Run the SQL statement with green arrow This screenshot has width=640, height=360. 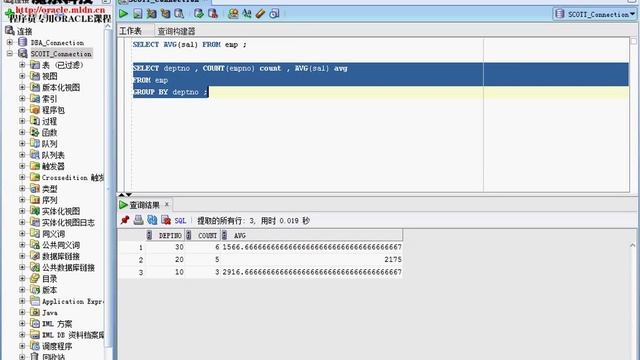(x=123, y=14)
